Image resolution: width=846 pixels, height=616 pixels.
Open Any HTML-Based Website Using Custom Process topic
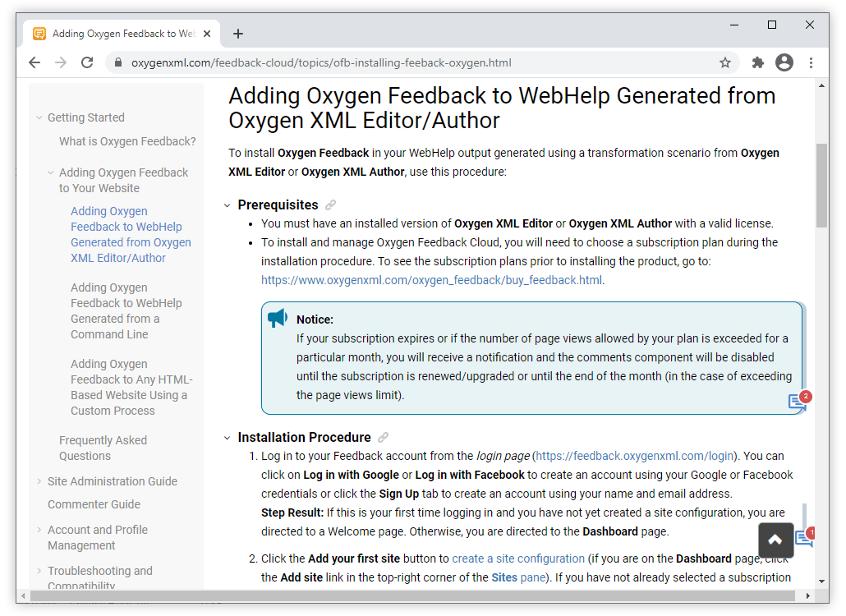pyautogui.click(x=131, y=388)
